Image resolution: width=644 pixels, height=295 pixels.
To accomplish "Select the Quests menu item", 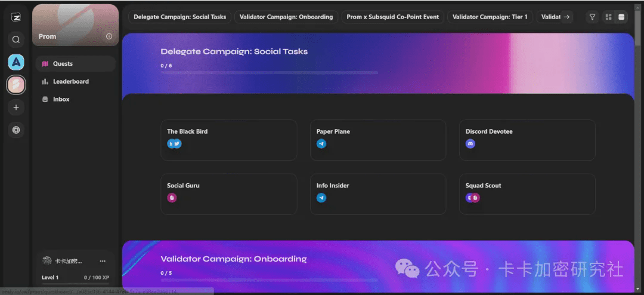I will pyautogui.click(x=63, y=64).
